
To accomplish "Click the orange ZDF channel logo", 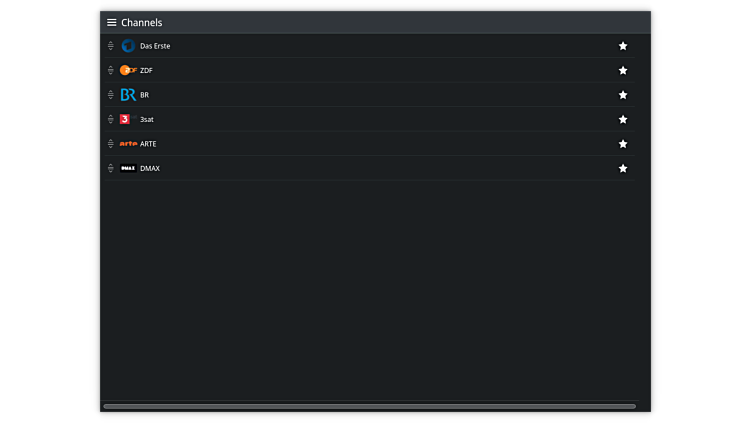I will (128, 70).
